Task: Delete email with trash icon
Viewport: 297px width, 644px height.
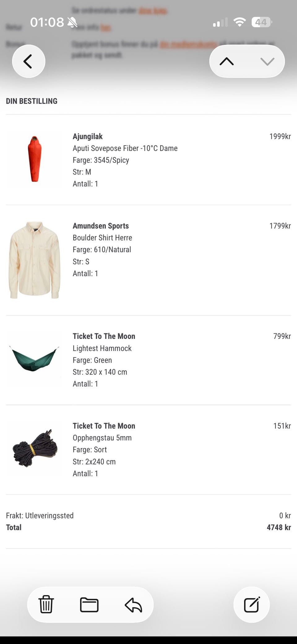Action: pyautogui.click(x=46, y=604)
